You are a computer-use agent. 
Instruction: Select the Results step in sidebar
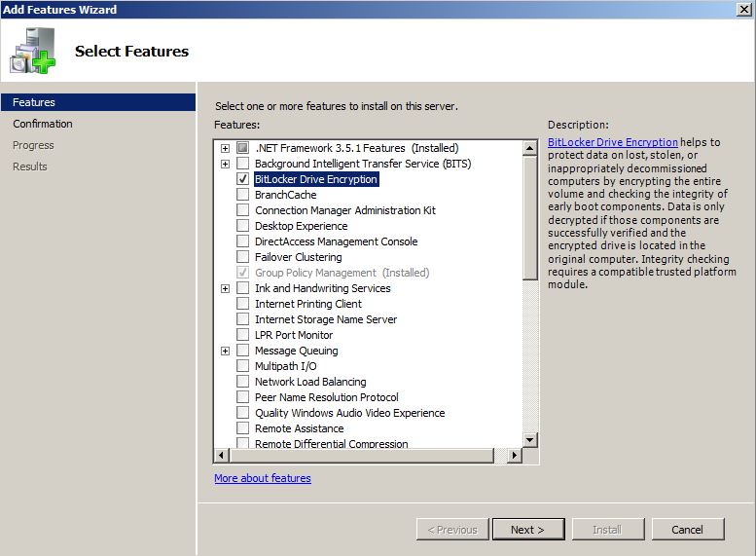point(30,167)
